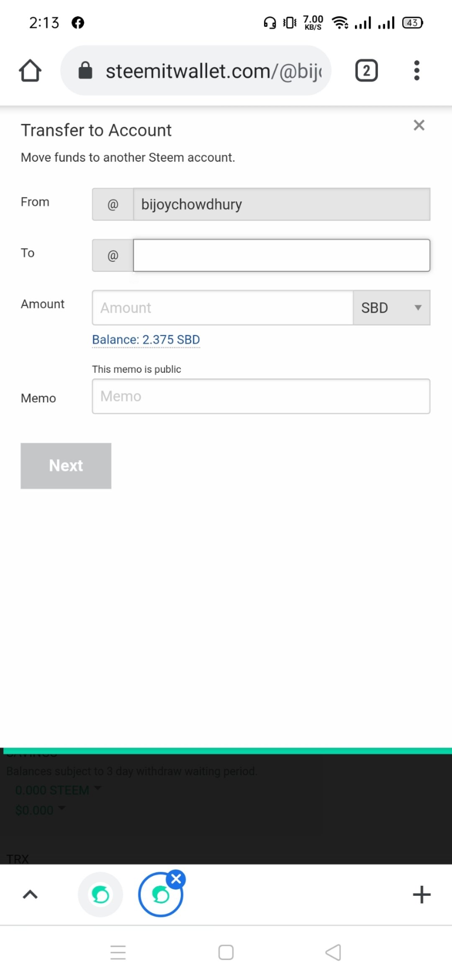Open the tab switcher showing 2 tabs
Screen dimensions: 452x980
(x=366, y=70)
